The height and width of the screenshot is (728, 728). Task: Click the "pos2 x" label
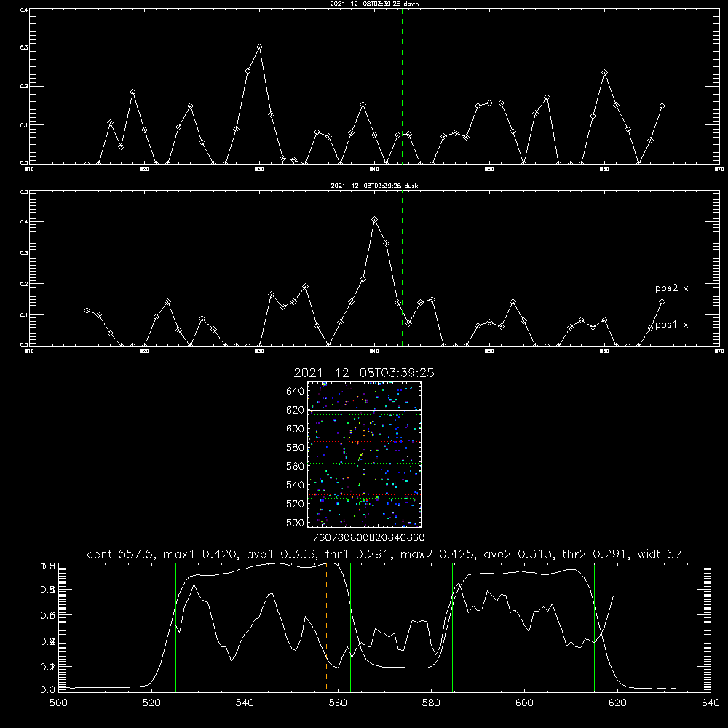[671, 288]
